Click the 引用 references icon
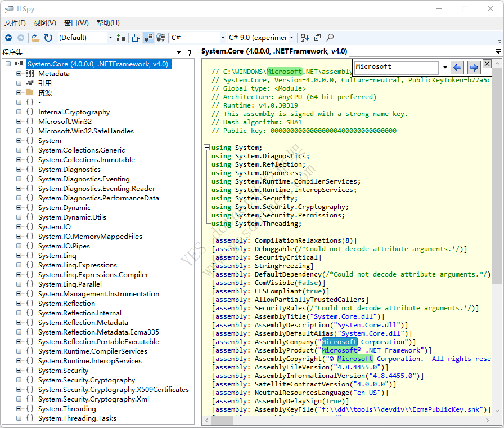The height and width of the screenshot is (428, 504). point(30,83)
